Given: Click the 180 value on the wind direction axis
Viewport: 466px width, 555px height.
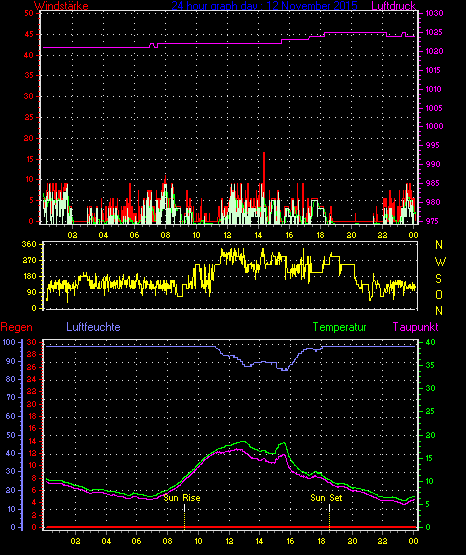Looking at the screenshot, I should (29, 276).
